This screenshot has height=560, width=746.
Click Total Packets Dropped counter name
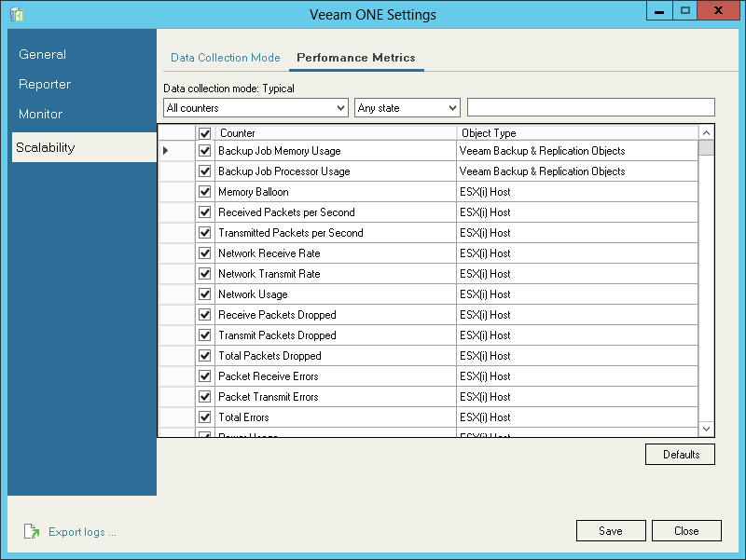point(269,355)
